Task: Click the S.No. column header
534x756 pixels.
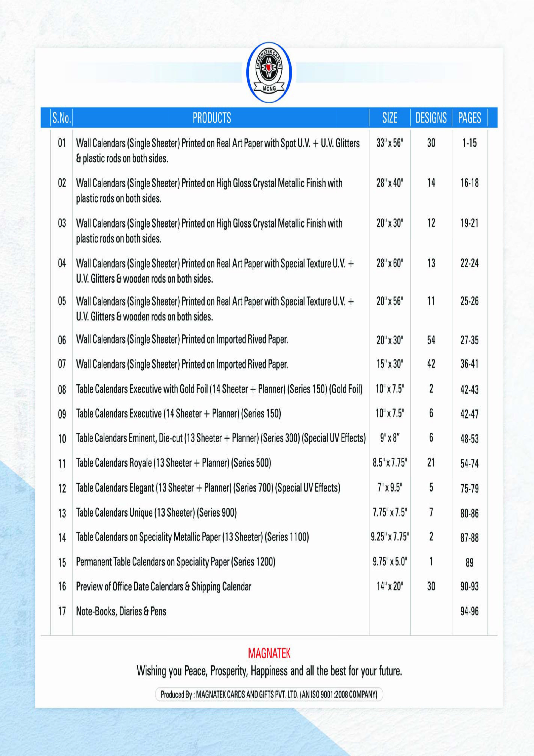Action: [x=62, y=118]
